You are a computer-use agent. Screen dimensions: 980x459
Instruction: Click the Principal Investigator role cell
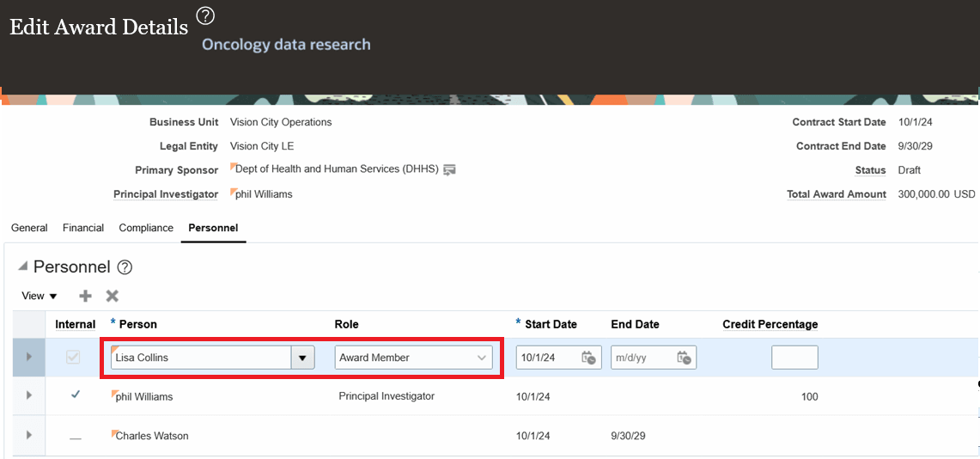387,396
